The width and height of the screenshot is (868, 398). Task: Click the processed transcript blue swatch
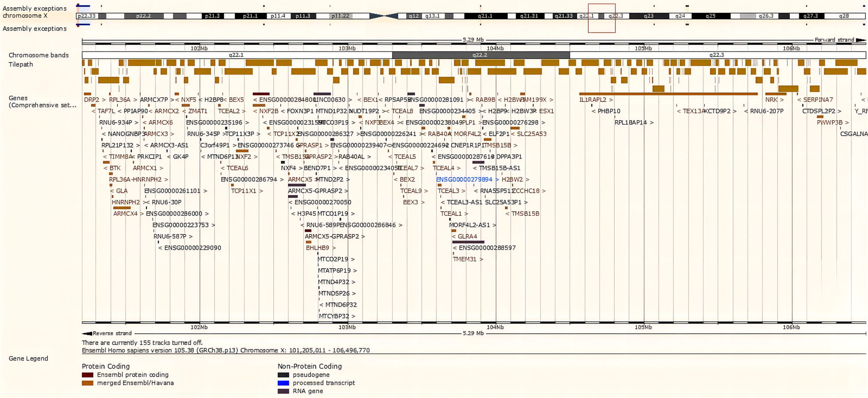tap(283, 383)
